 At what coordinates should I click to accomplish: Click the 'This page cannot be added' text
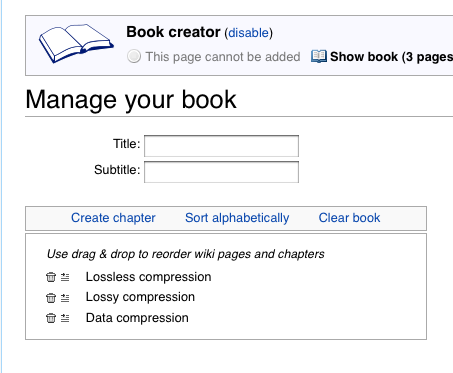click(223, 57)
